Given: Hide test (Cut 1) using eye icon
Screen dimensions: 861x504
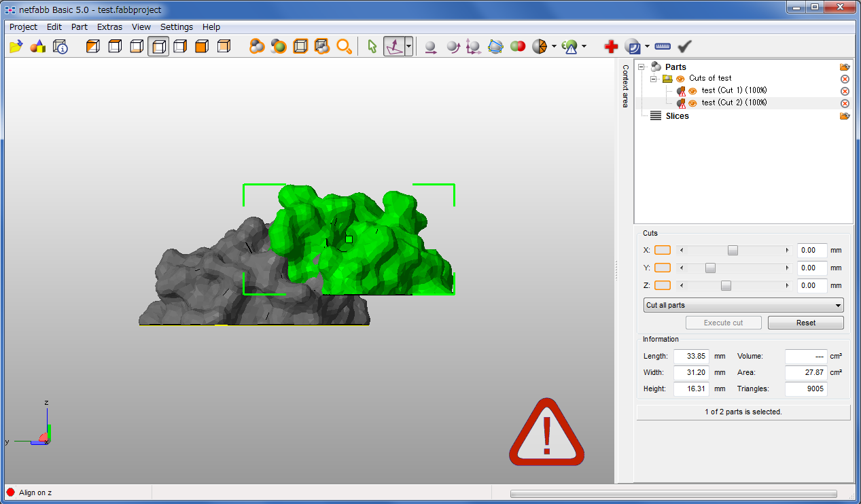Looking at the screenshot, I should [692, 91].
